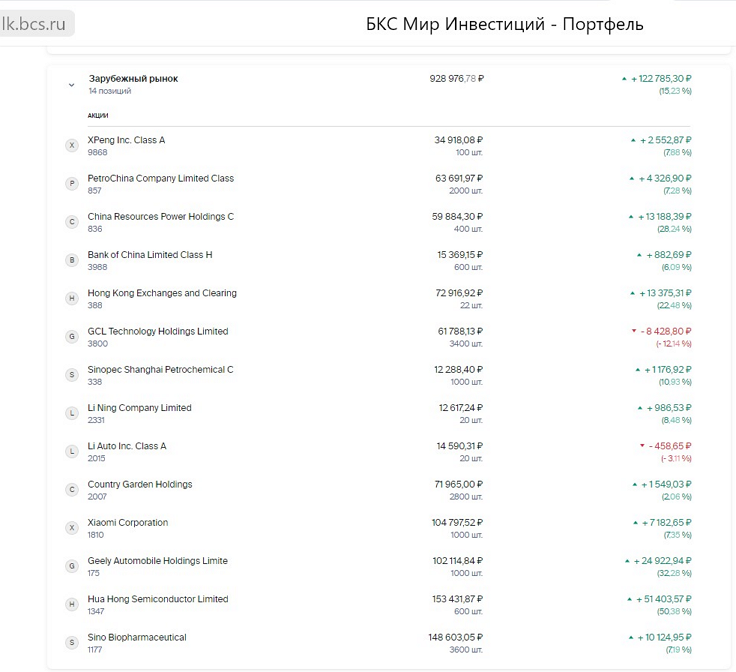Open Geely Automobile Holdings position

[157, 561]
